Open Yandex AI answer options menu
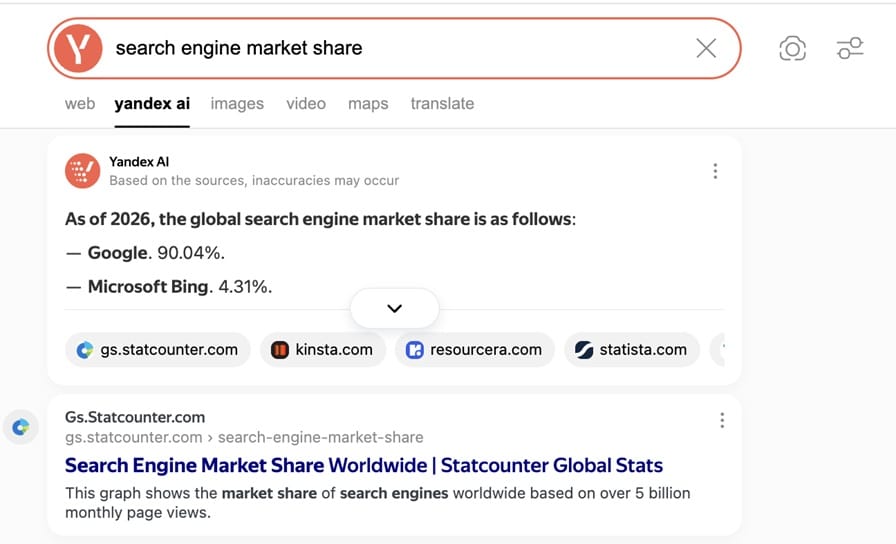 (x=715, y=171)
